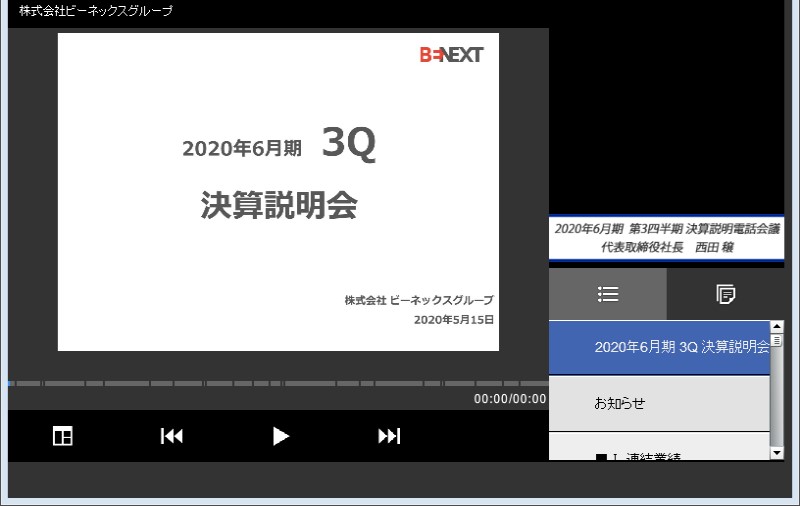Select chapter 2020年6月期 3Q 決算説明会
800x506 pixels.
coord(659,347)
